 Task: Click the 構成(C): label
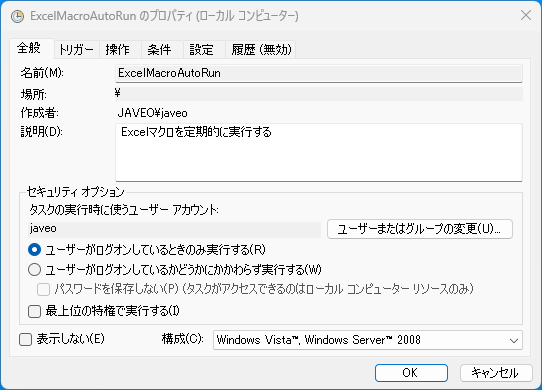[x=183, y=339]
